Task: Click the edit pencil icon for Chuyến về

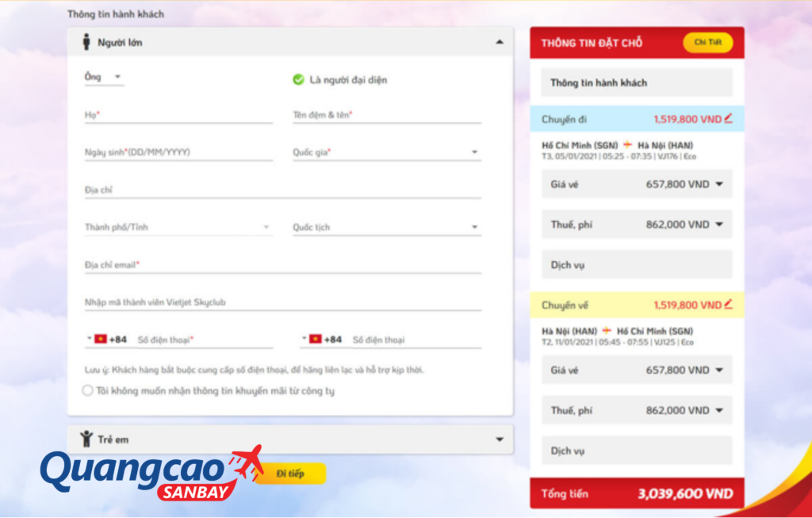Action: pyautogui.click(x=728, y=304)
